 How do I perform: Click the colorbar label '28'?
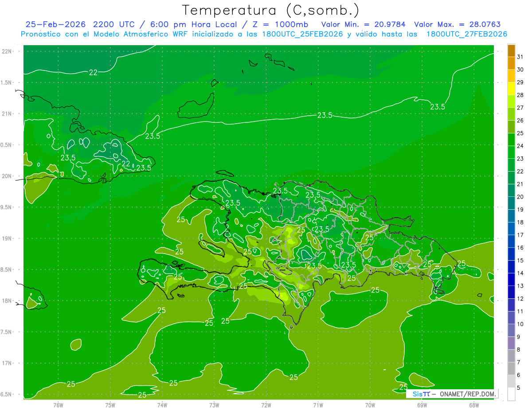(x=520, y=95)
